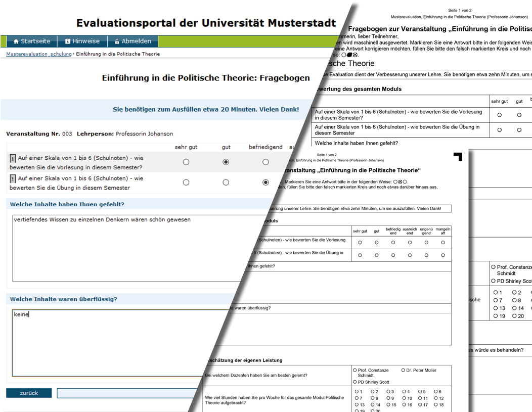Click the page title 'Evaluationsportal der Universität Musterstadt'

[x=206, y=23]
